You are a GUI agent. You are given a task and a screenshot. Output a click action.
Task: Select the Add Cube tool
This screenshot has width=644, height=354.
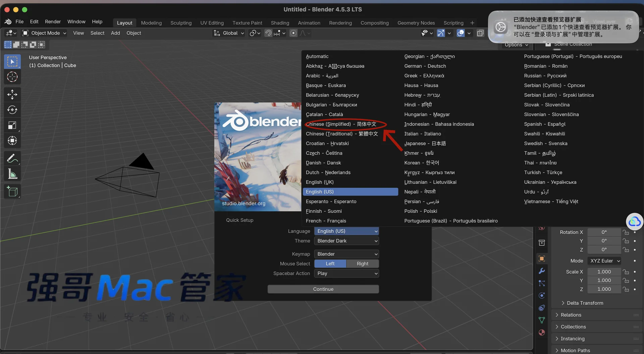tap(12, 191)
